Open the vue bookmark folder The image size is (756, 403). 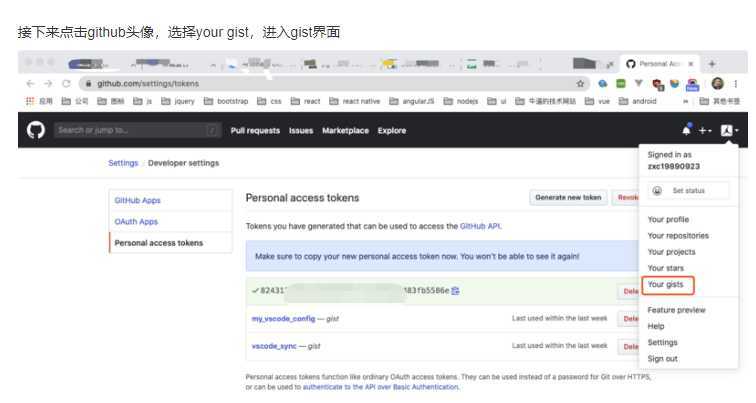pyautogui.click(x=597, y=101)
